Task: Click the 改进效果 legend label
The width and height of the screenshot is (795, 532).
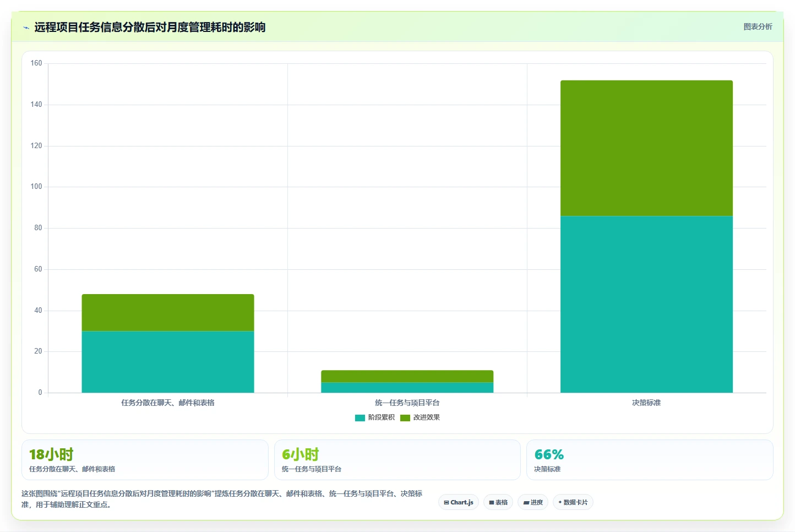Action: tap(427, 417)
